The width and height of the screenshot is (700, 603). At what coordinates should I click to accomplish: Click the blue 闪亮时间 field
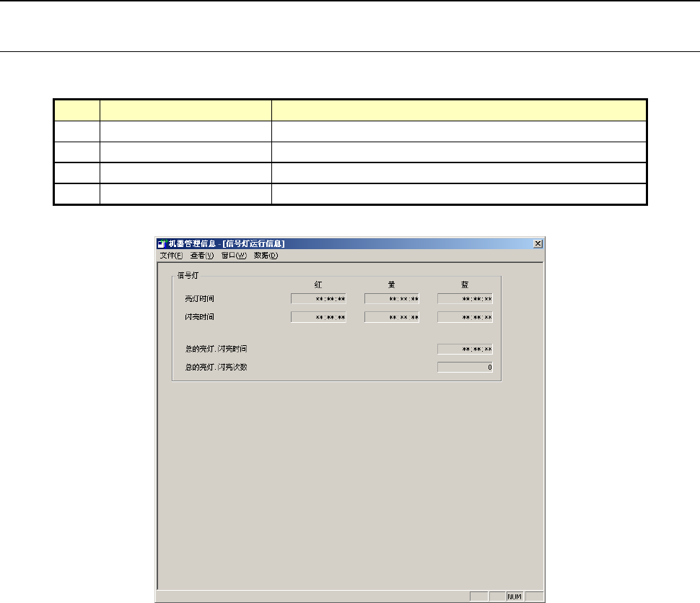[x=465, y=317]
